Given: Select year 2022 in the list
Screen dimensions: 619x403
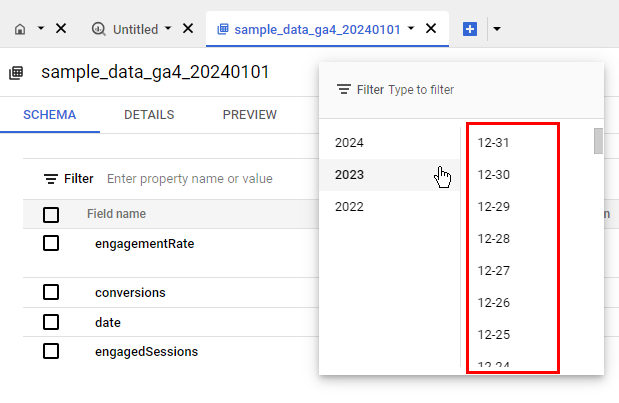Looking at the screenshot, I should (x=350, y=207).
